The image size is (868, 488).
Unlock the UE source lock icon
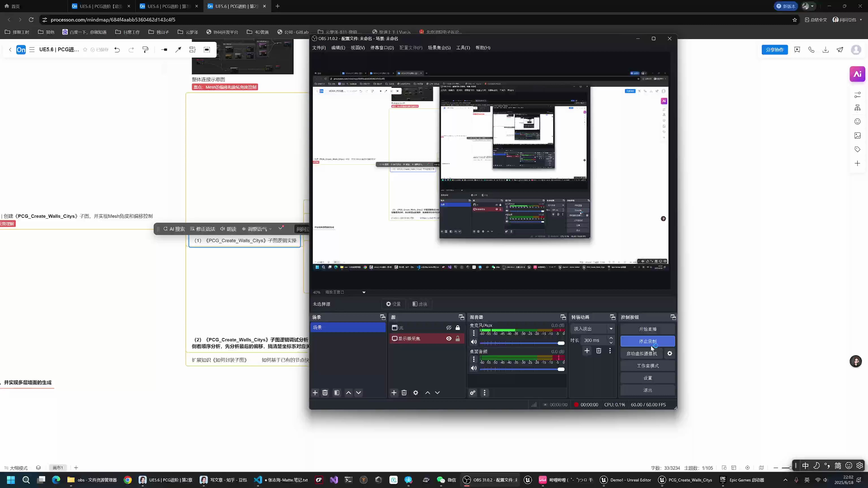click(457, 328)
